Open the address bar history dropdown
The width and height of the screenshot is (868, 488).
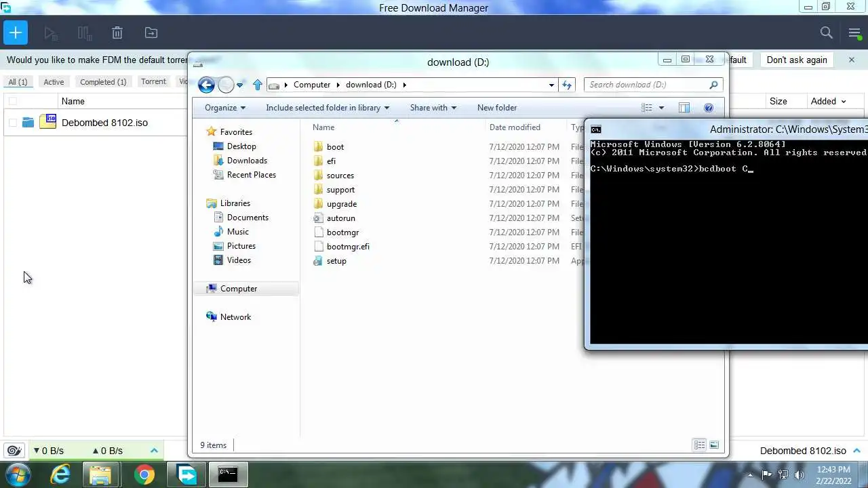551,85
